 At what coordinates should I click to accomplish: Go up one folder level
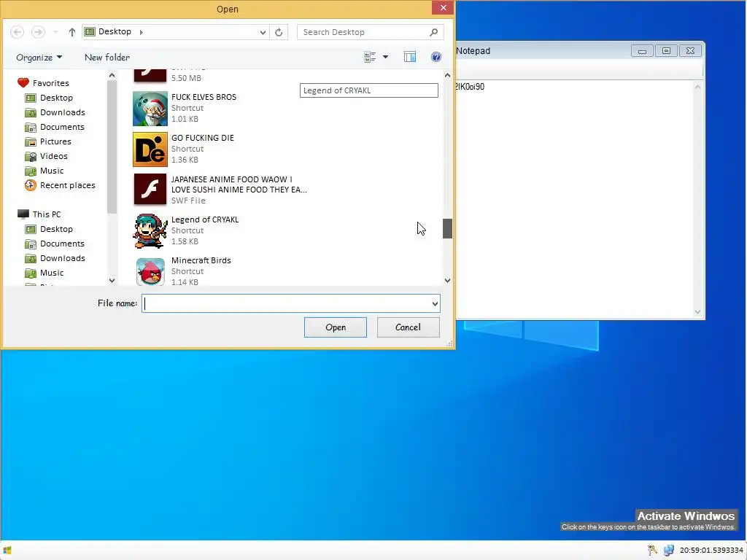point(72,32)
